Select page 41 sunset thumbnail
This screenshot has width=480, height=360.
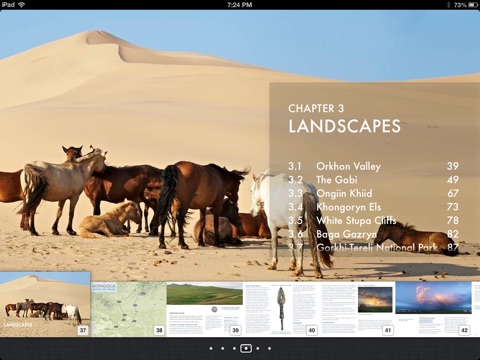point(357,309)
